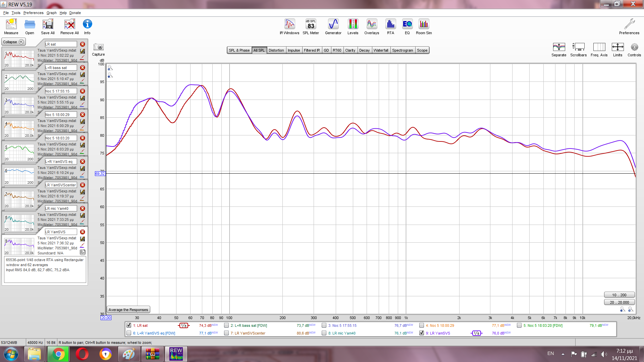Collapse the measurements panel
Image resolution: width=644 pixels, height=362 pixels.
pos(13,42)
